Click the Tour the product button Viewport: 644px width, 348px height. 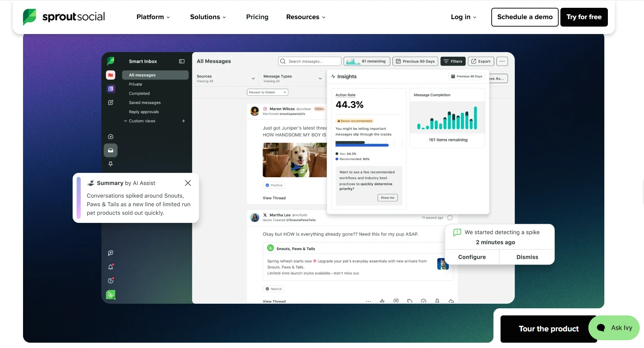point(548,329)
